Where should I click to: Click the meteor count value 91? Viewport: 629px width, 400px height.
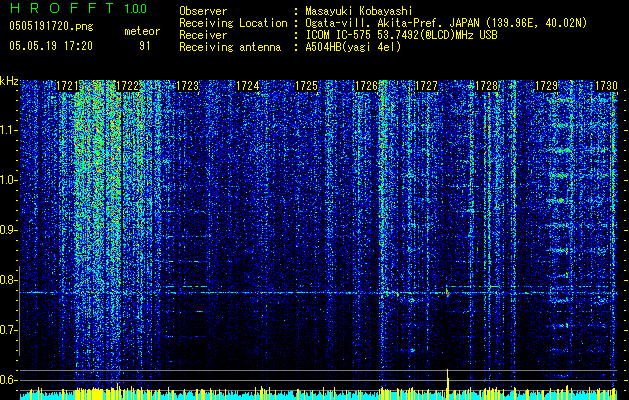point(144,46)
